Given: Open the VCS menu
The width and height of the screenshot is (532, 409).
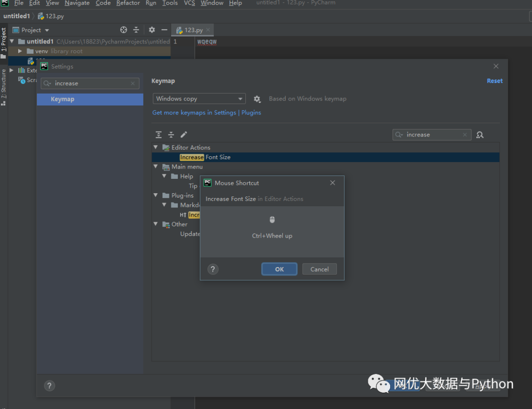Looking at the screenshot, I should (x=189, y=3).
